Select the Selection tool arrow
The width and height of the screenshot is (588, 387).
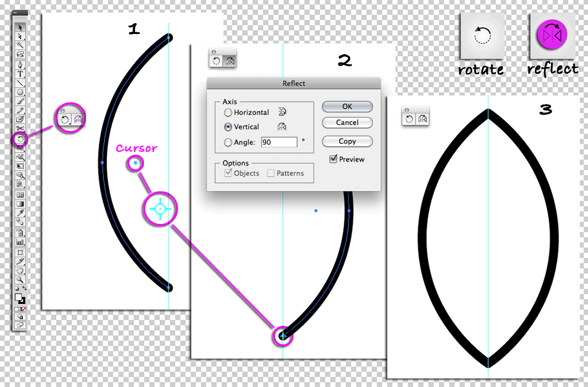pos(20,28)
